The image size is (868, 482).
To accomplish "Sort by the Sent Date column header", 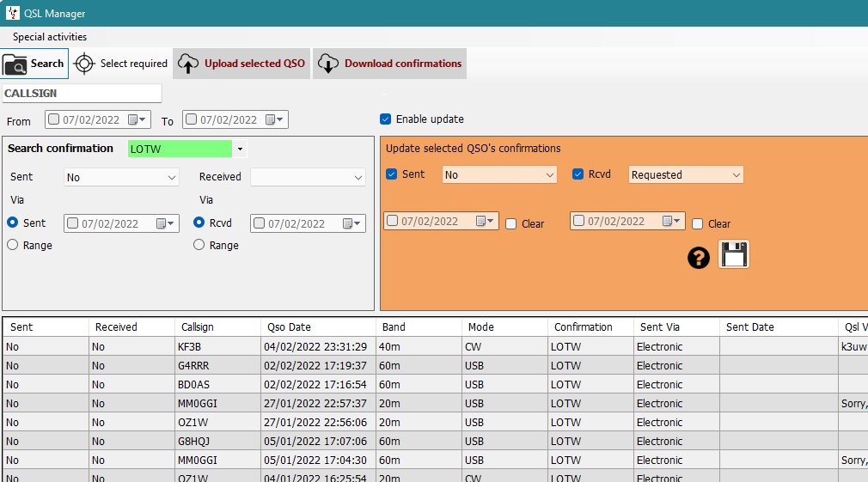I will pyautogui.click(x=779, y=327).
